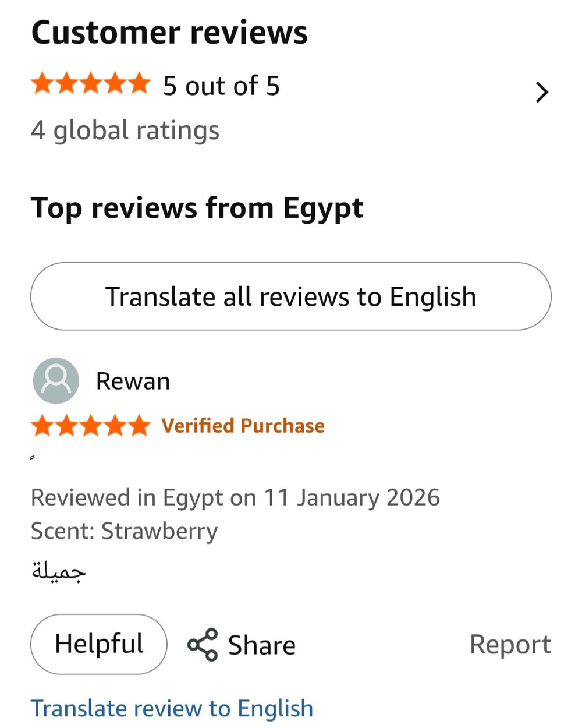Click Rewan's profile avatar
This screenshot has width=582, height=728.
tap(55, 380)
